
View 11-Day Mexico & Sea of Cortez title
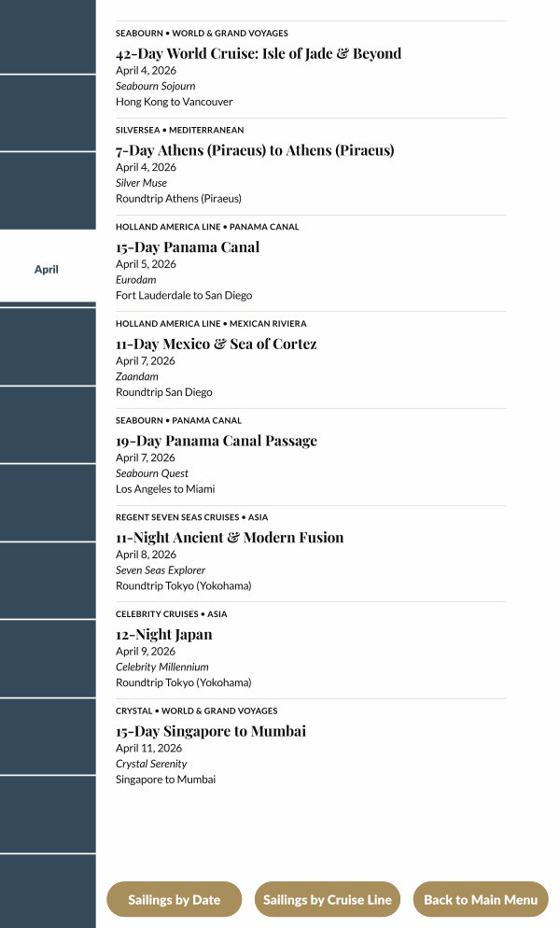[x=216, y=344]
